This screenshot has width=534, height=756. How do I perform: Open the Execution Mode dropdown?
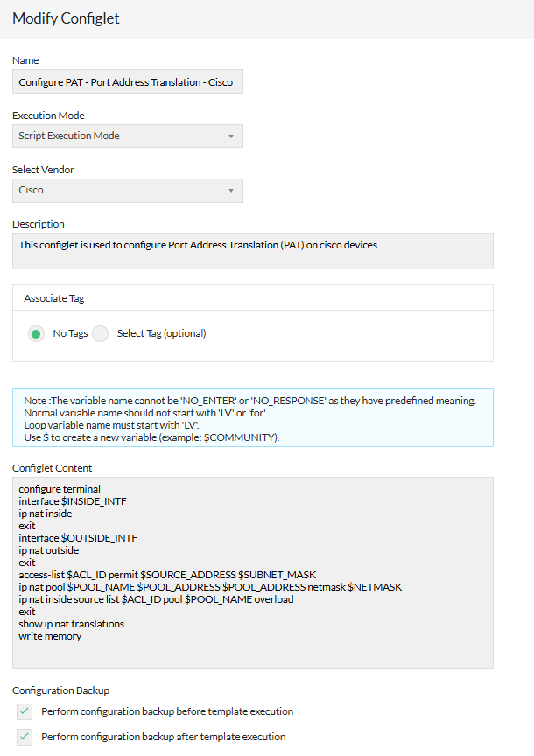point(117,136)
